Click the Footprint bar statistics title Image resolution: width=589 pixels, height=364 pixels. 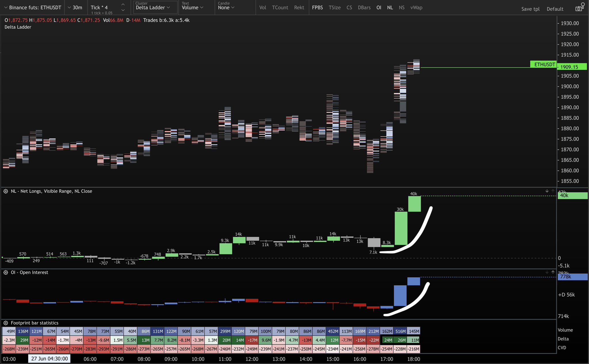pyautogui.click(x=35, y=323)
